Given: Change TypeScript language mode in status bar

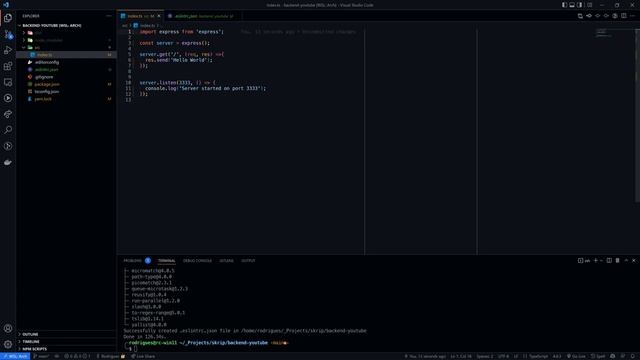Looking at the screenshot, I should (536, 356).
